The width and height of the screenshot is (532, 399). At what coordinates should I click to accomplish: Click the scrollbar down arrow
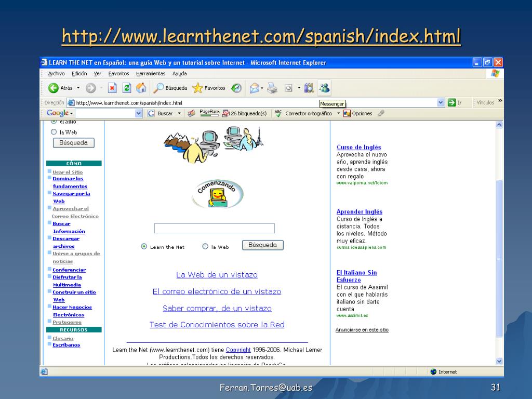click(499, 362)
